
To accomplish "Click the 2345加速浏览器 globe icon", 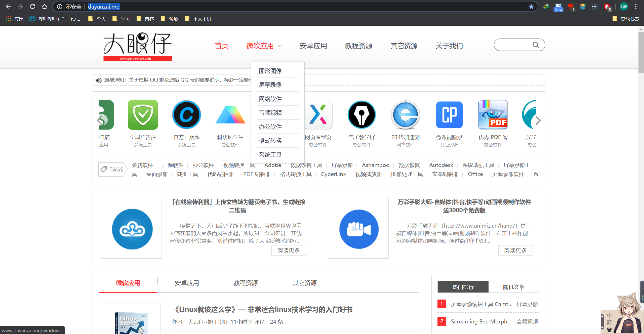I will 405,115.
